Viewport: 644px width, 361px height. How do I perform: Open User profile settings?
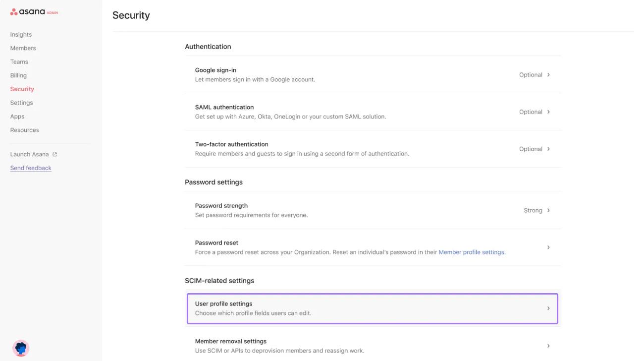[548, 308]
